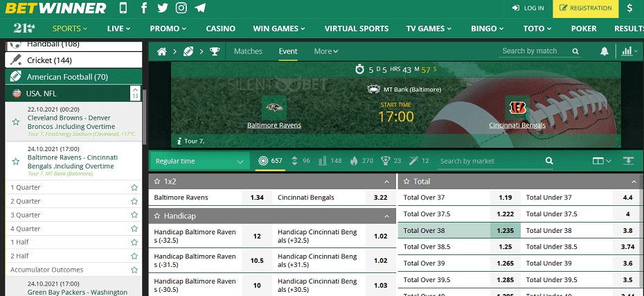644x296 pixels.
Task: Open the Telegram icon
Action: pos(200,8)
